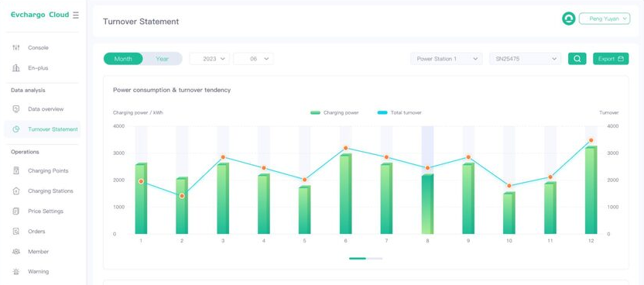Open Member page
The height and width of the screenshot is (285, 644).
(38, 252)
